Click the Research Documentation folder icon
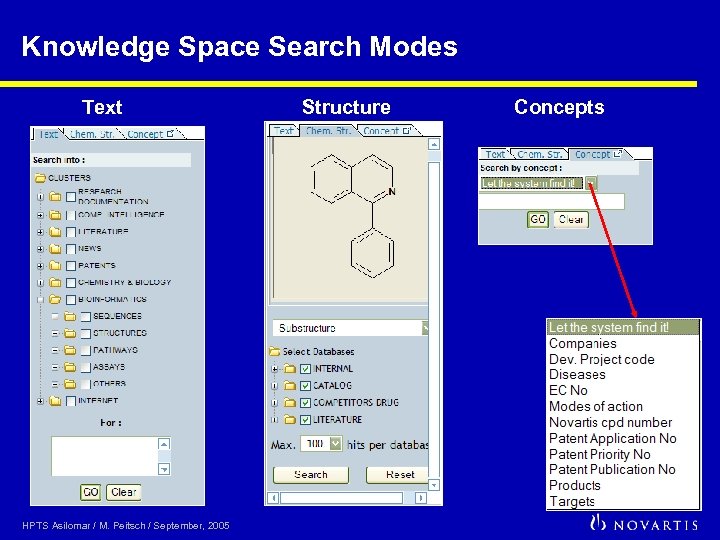 (x=55, y=197)
